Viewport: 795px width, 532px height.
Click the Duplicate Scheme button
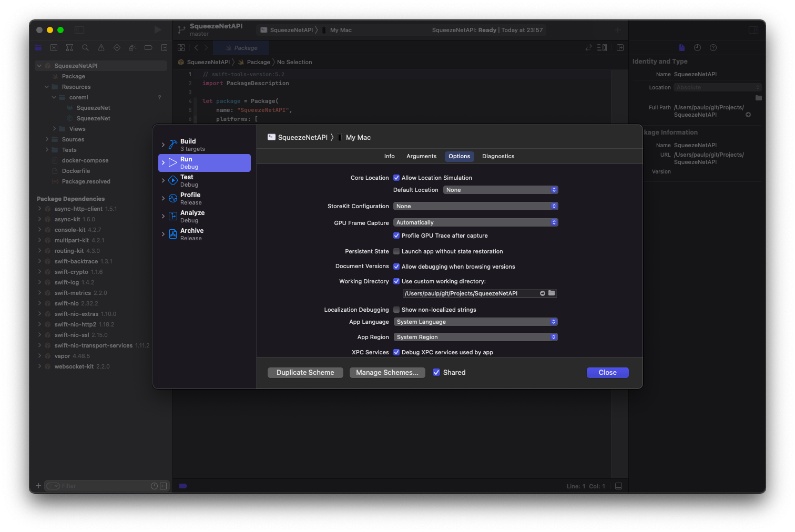(305, 372)
